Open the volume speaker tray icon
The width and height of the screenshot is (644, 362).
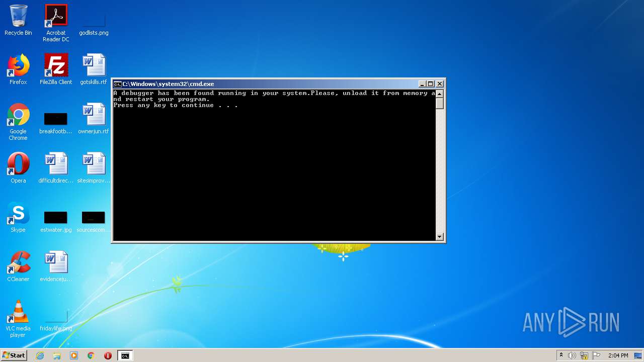572,355
